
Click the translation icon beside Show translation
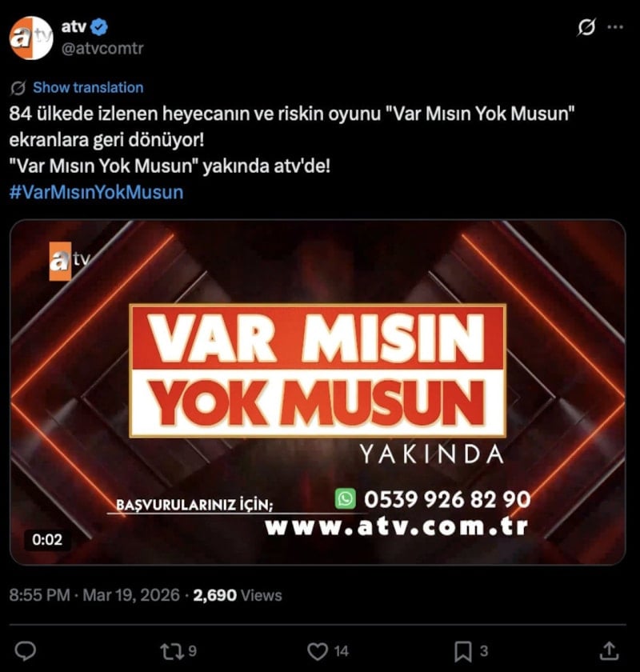(x=18, y=88)
